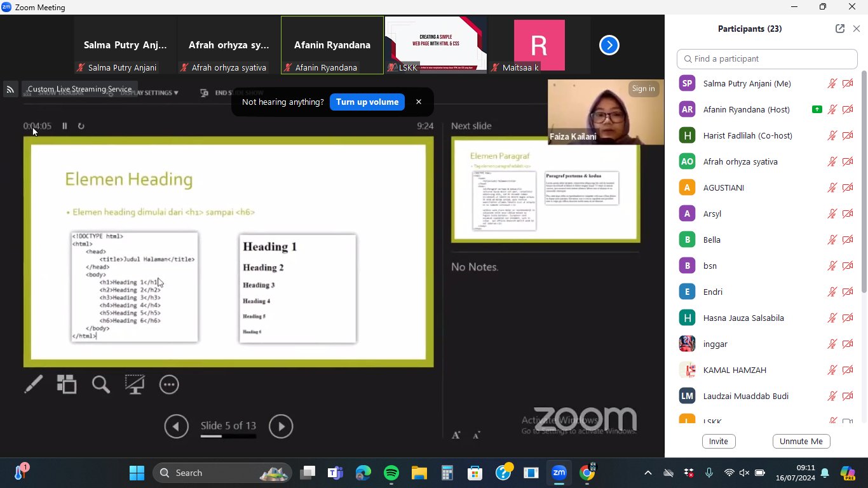This screenshot has width=868, height=488.
Task: Activate the zoom into slide magnifier
Action: [101, 384]
